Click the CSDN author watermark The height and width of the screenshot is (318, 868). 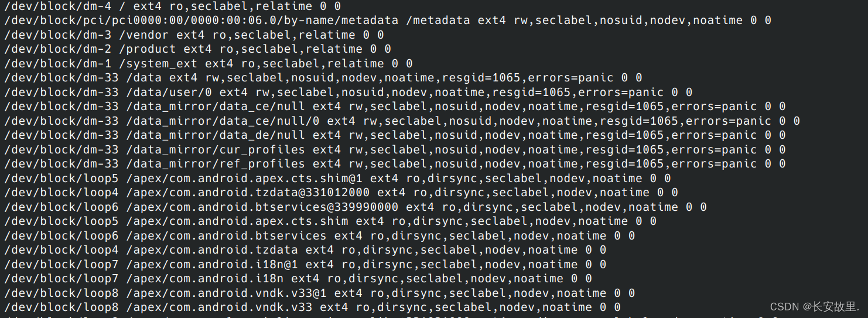[x=814, y=307]
